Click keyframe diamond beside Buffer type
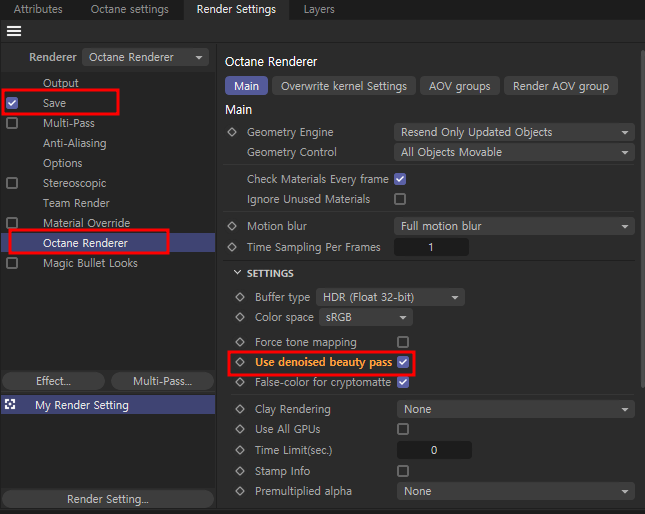 [x=240, y=297]
